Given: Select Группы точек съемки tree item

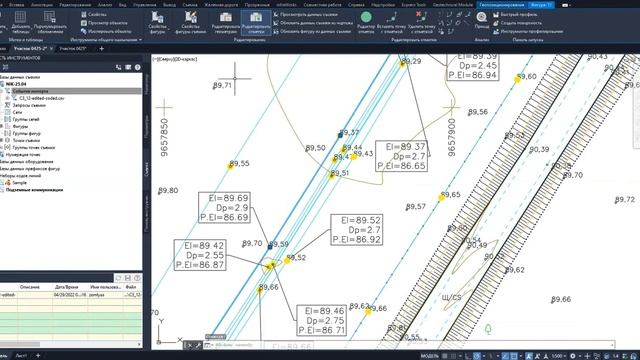Looking at the screenshot, I should click(x=33, y=147).
